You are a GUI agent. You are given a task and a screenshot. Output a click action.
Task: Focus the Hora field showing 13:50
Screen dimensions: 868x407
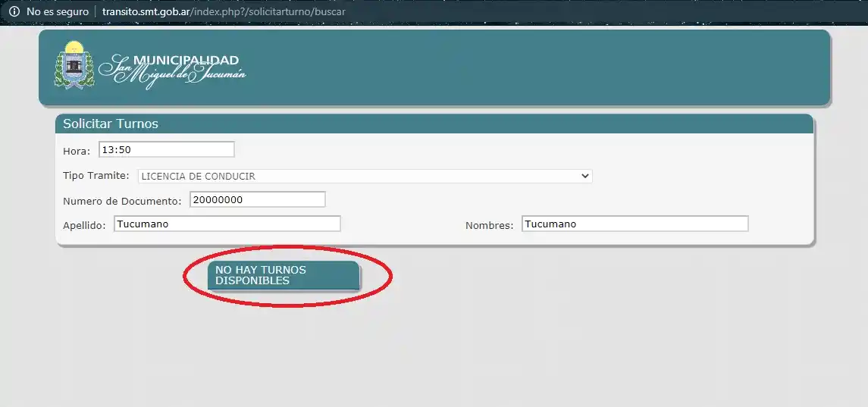coord(166,149)
